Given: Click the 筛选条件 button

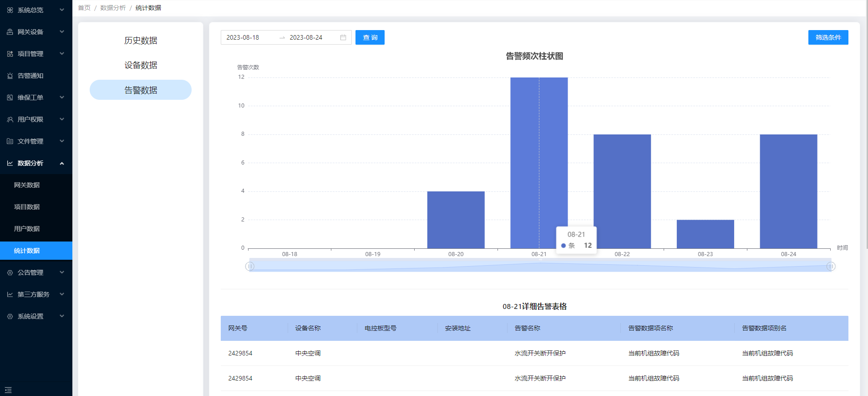Looking at the screenshot, I should 828,37.
